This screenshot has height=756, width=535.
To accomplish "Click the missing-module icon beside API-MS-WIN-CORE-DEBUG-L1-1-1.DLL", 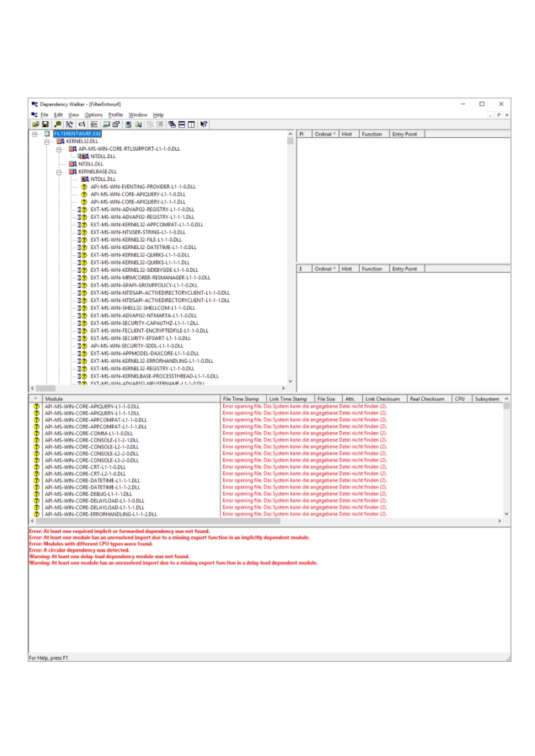I will (x=36, y=494).
